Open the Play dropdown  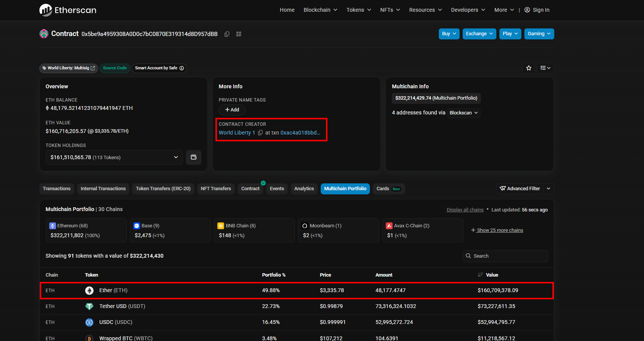(510, 34)
